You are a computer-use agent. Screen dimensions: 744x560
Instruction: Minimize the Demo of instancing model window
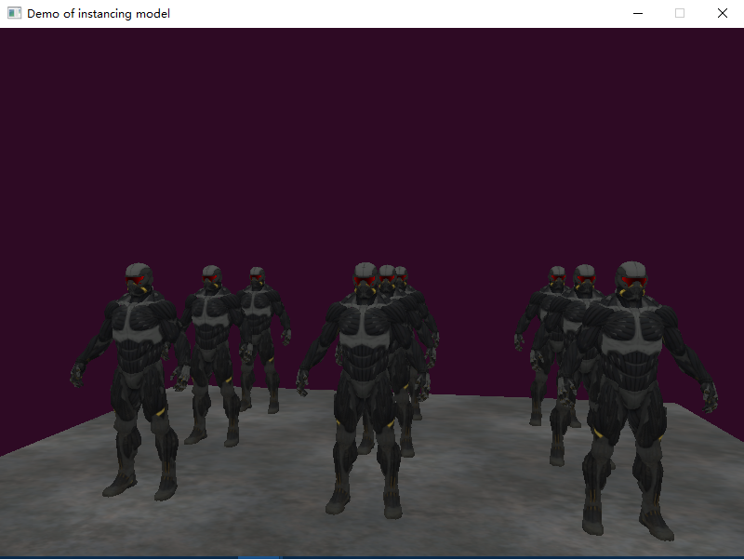(x=638, y=13)
